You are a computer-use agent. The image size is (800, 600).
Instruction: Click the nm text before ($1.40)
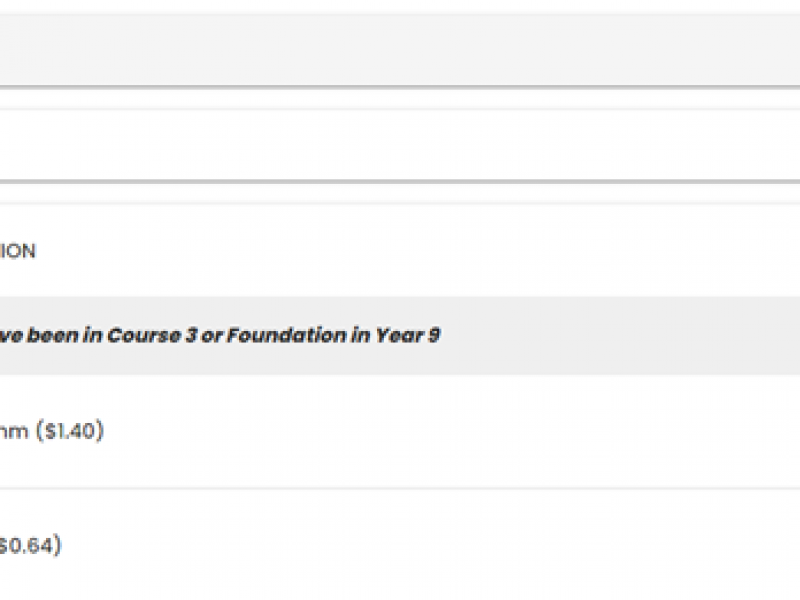14,431
